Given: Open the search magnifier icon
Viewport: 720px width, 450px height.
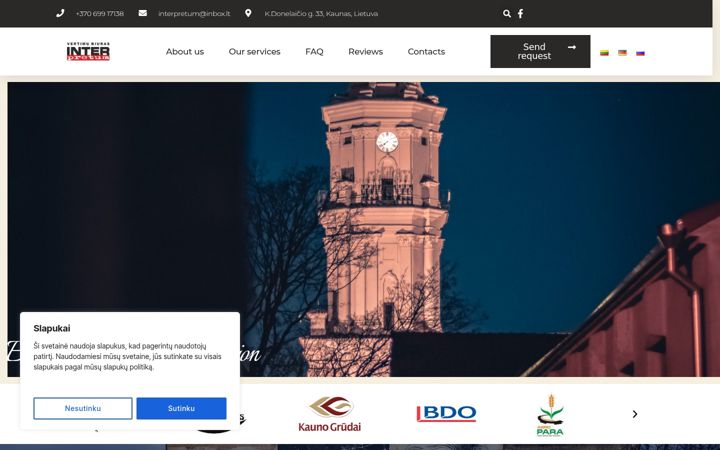Looking at the screenshot, I should point(506,14).
